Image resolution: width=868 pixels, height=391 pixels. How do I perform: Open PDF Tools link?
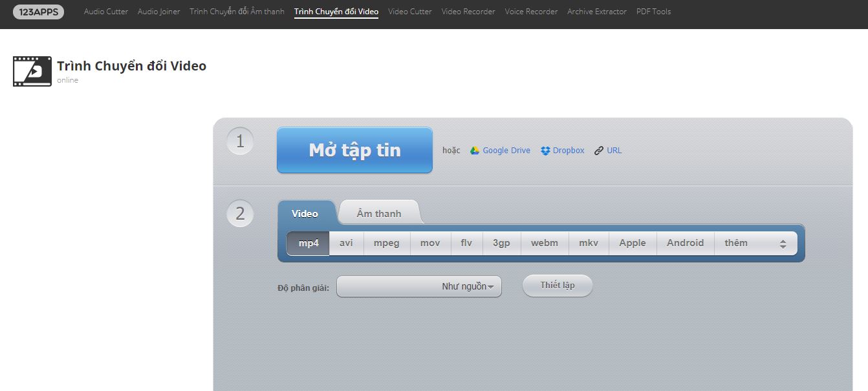653,12
